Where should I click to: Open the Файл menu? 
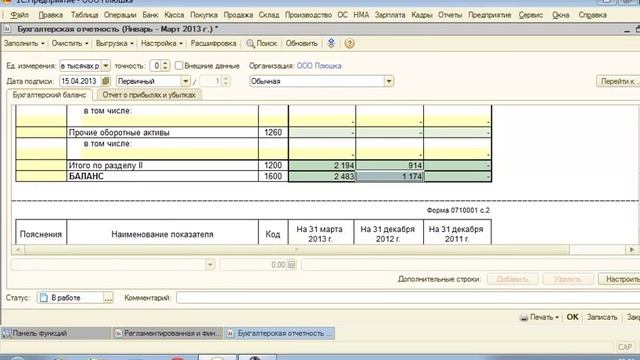[x=19, y=15]
